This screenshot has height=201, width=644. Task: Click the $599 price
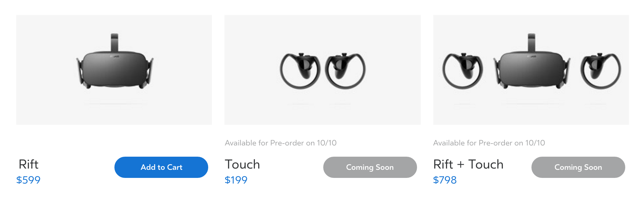point(28,180)
